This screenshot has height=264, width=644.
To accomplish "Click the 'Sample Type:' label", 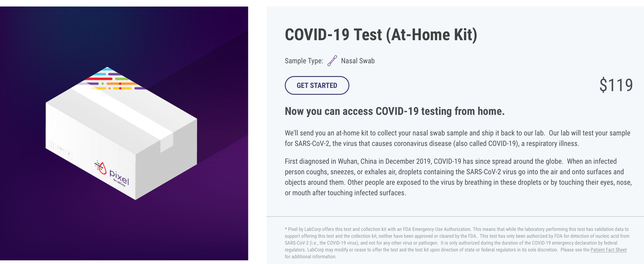I will [304, 61].
